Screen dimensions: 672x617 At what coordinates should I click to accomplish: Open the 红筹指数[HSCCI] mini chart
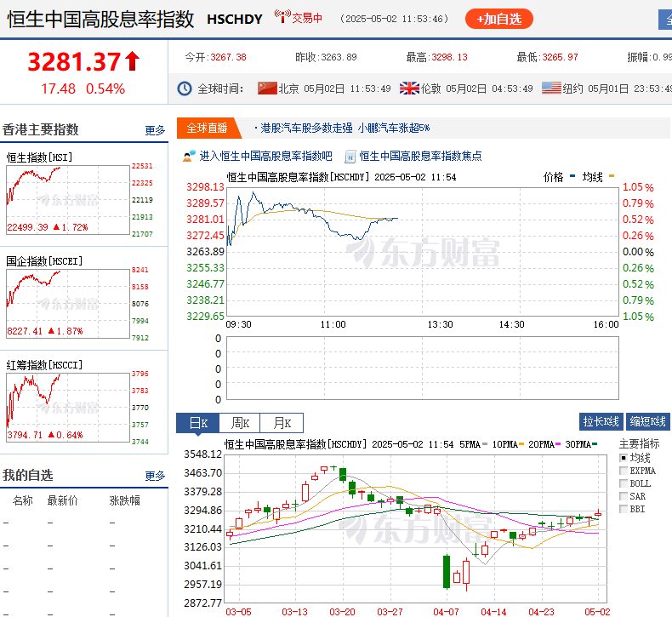point(68,408)
